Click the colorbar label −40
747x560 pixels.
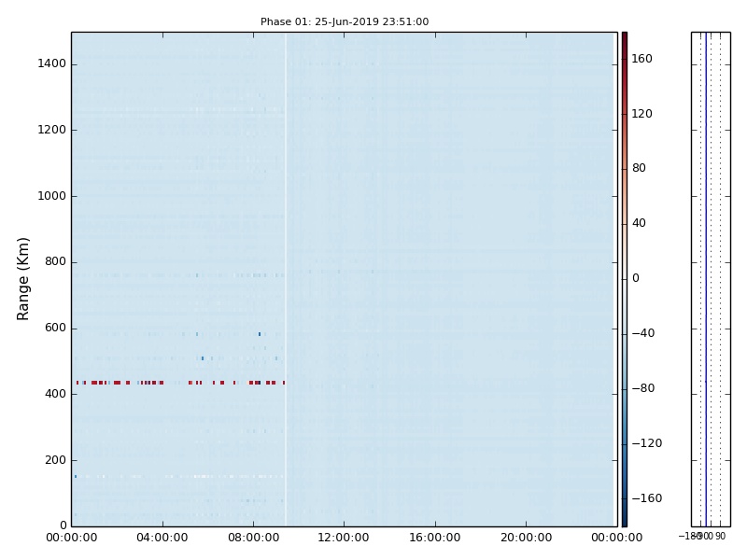click(x=643, y=333)
